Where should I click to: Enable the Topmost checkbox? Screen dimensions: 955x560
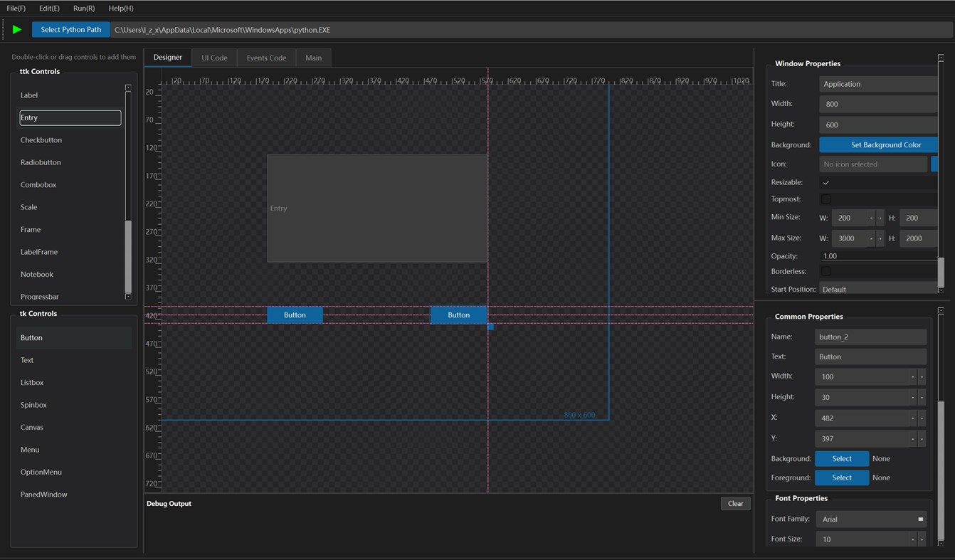point(826,199)
